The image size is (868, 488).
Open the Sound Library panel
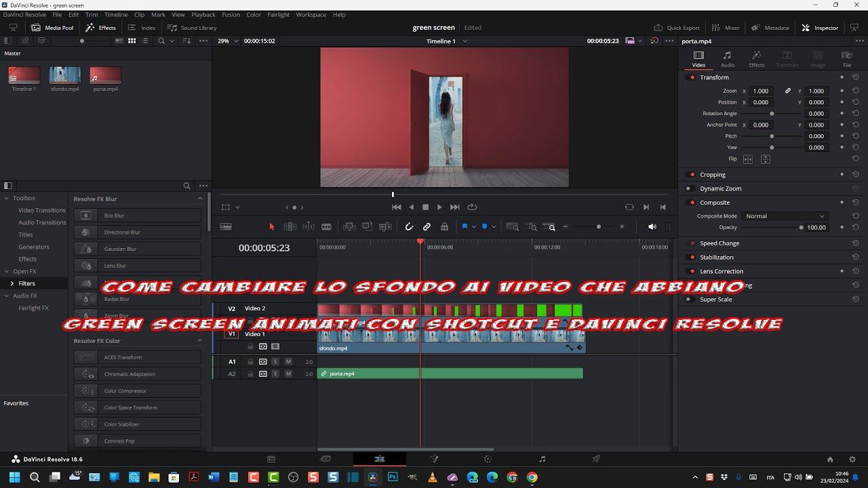click(192, 28)
